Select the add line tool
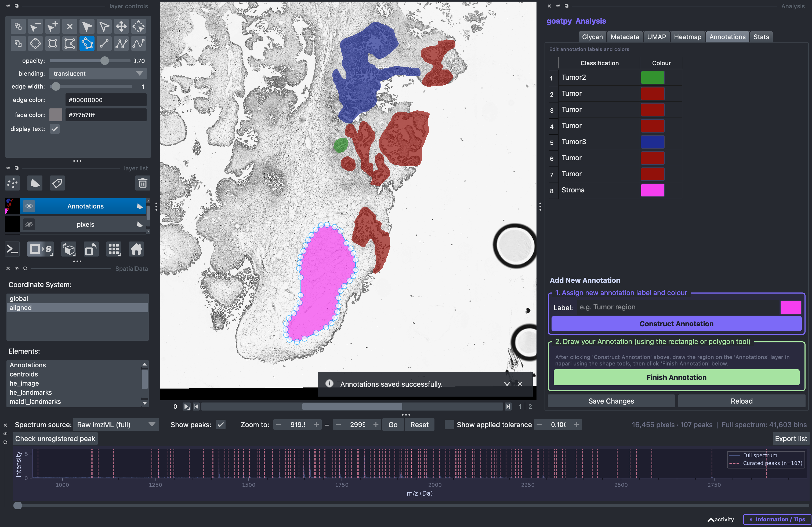Image resolution: width=812 pixels, height=527 pixels. [x=104, y=44]
